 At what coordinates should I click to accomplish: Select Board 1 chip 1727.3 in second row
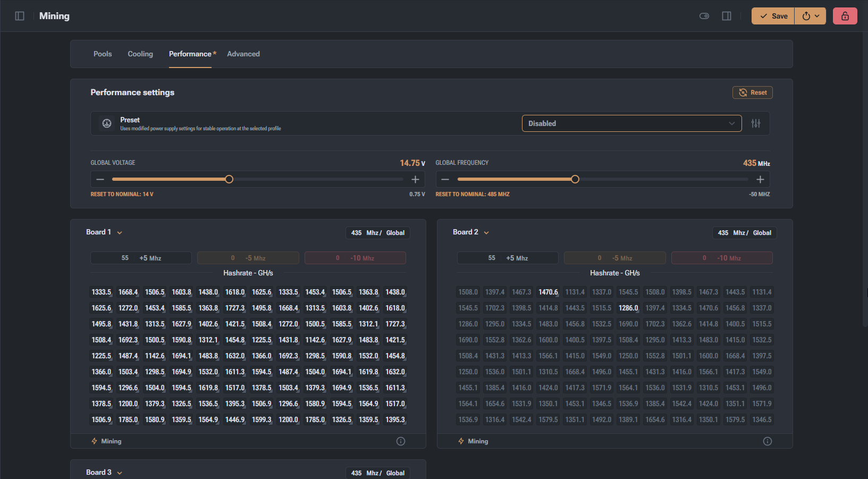tap(235, 308)
